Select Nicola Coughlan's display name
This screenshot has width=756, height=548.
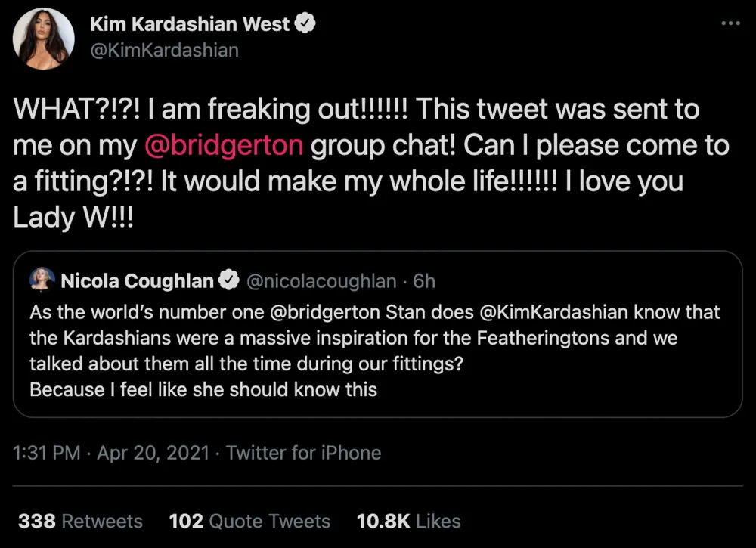click(x=135, y=280)
